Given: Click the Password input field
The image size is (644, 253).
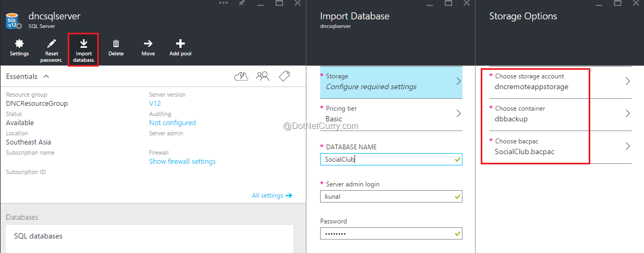Looking at the screenshot, I should pyautogui.click(x=391, y=233).
